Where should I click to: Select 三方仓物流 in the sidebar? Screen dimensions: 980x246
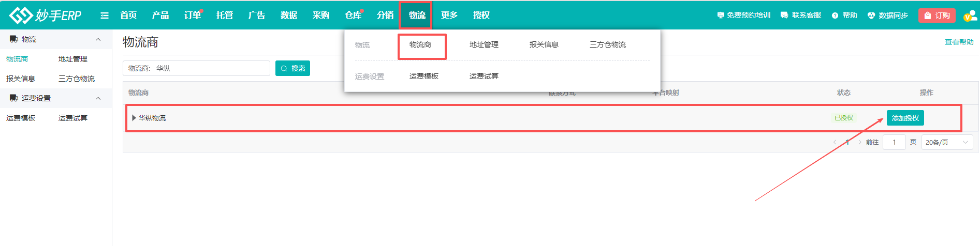pos(77,79)
